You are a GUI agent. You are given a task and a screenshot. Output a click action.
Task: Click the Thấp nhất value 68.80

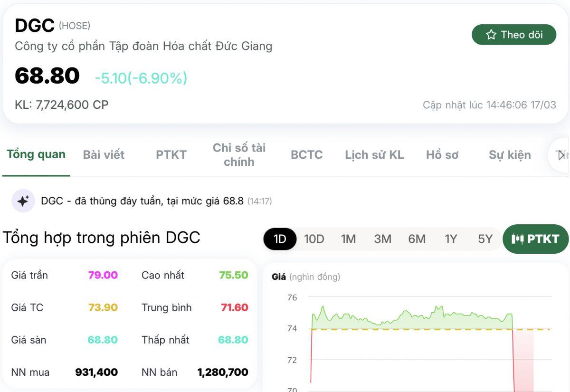(233, 340)
